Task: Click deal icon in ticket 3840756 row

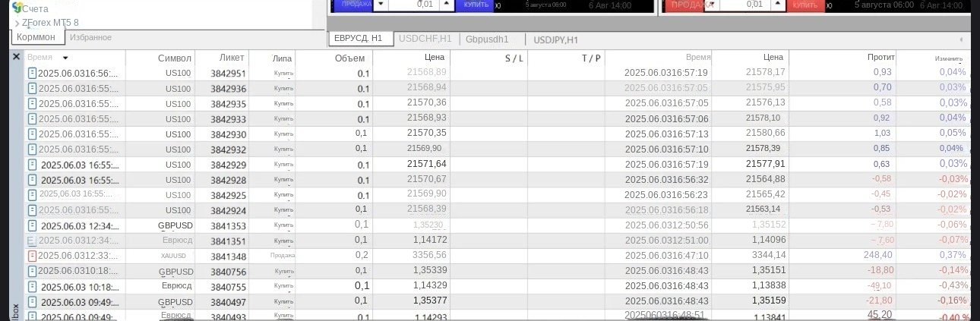Action: point(32,271)
